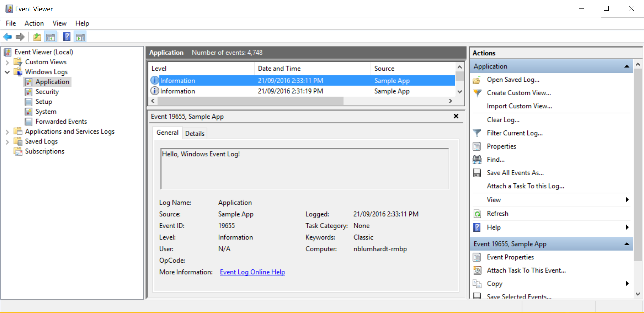644x313 pixels.
Task: Click the Forward arrow toolbar icon
Action: click(x=20, y=37)
